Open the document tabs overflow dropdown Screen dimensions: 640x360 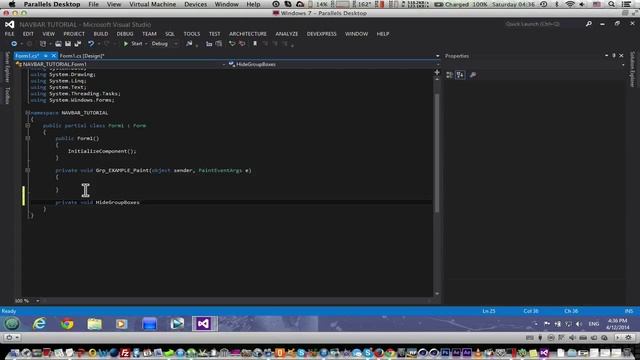[437, 56]
